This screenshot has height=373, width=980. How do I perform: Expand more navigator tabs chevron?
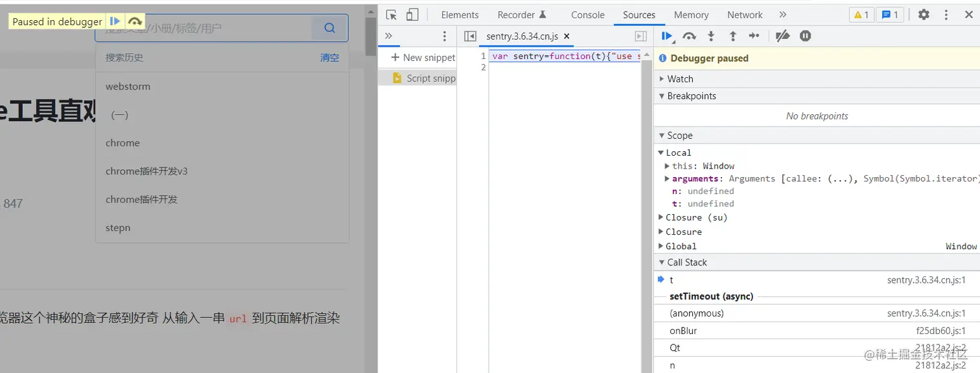click(388, 36)
